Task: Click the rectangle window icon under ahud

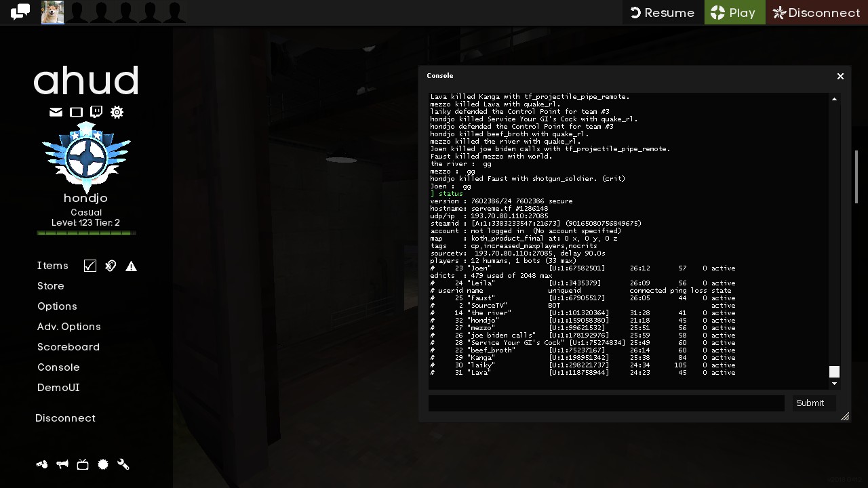Action: pyautogui.click(x=76, y=112)
